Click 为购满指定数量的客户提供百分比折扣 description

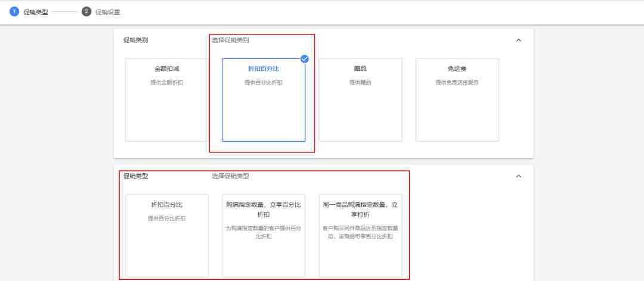click(x=264, y=232)
